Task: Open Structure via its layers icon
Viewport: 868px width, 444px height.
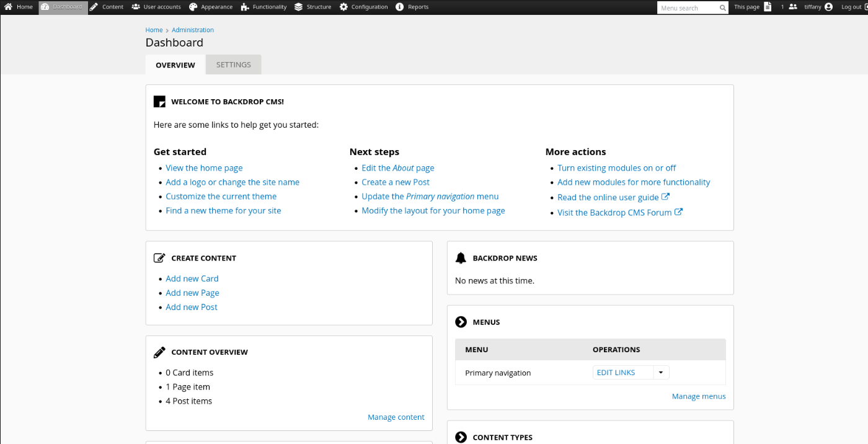Action: click(x=299, y=7)
